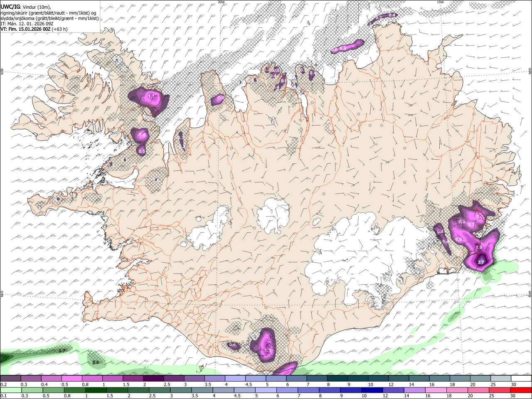532x399 pixels.
Task: Click the '0.4' value off the north coast
Action: pyautogui.click(x=392, y=15)
